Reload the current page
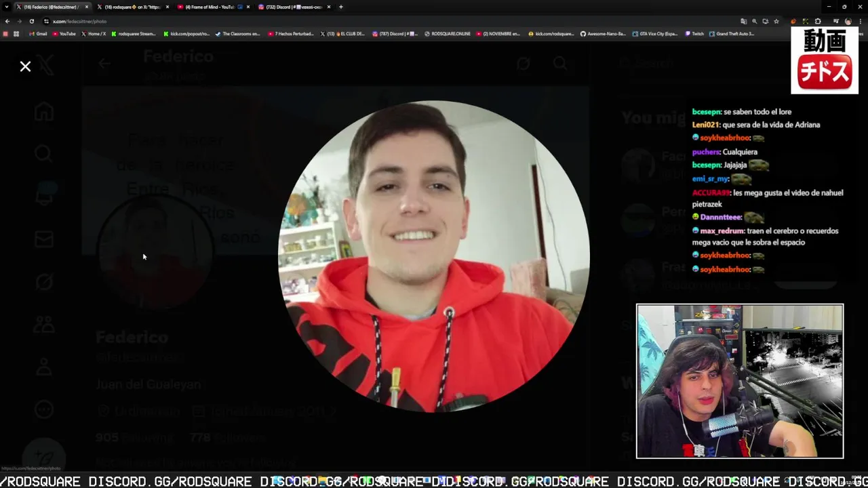 (x=32, y=21)
